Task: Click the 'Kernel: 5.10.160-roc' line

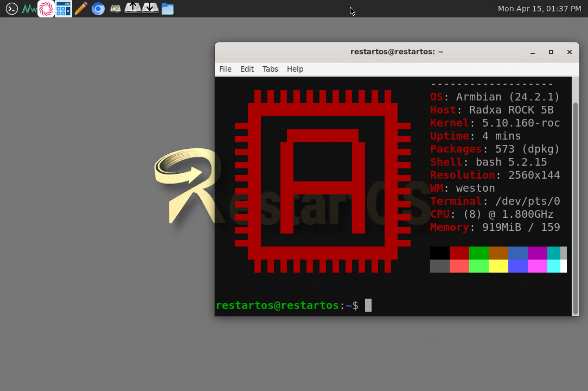Action: 495,123
